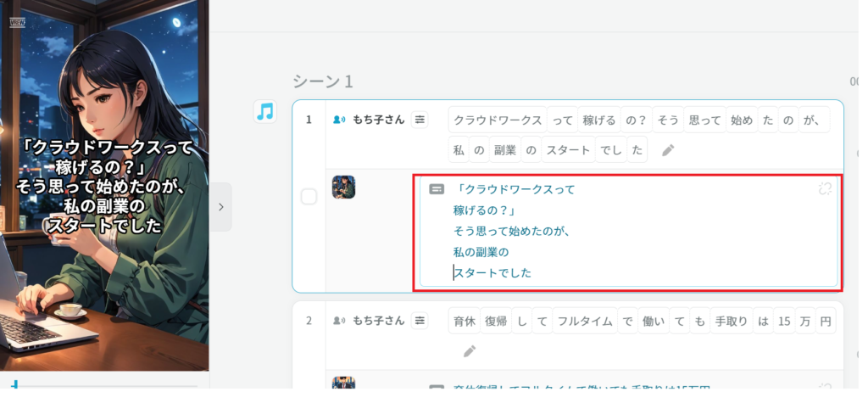This screenshot has height=403, width=868.
Task: Click pencil edit icon after スタートでした
Action: (x=668, y=150)
